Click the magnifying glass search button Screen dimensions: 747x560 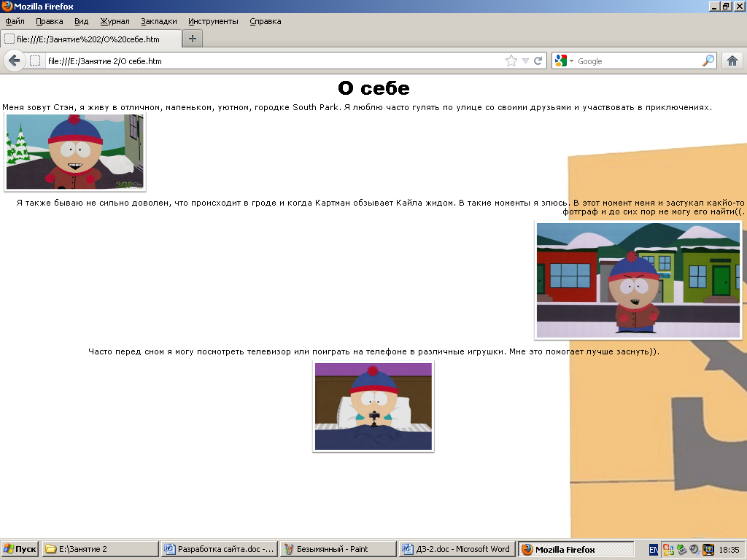pos(708,61)
